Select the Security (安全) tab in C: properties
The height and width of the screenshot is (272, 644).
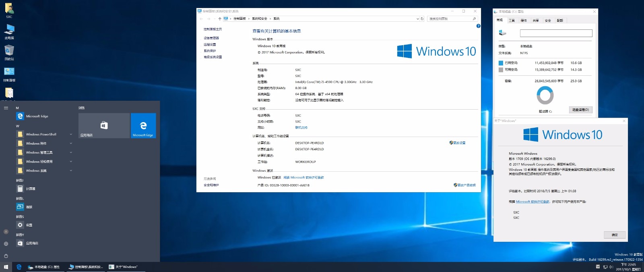pyautogui.click(x=548, y=21)
